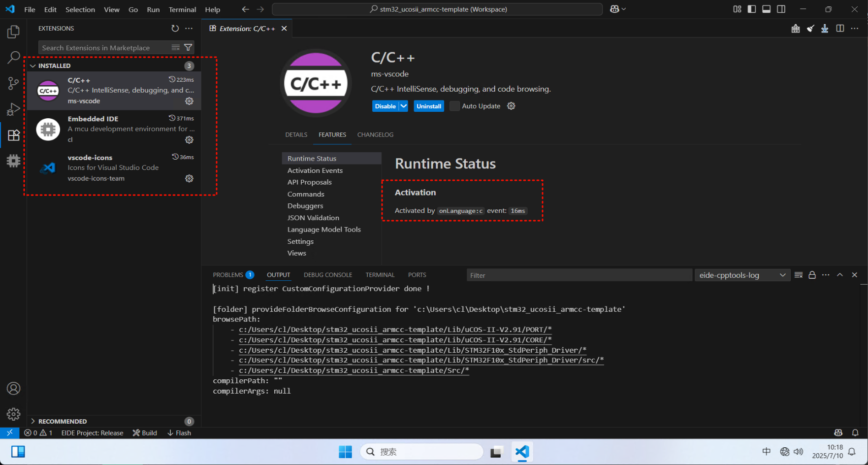
Task: Open notifications bell in status bar
Action: click(x=855, y=433)
